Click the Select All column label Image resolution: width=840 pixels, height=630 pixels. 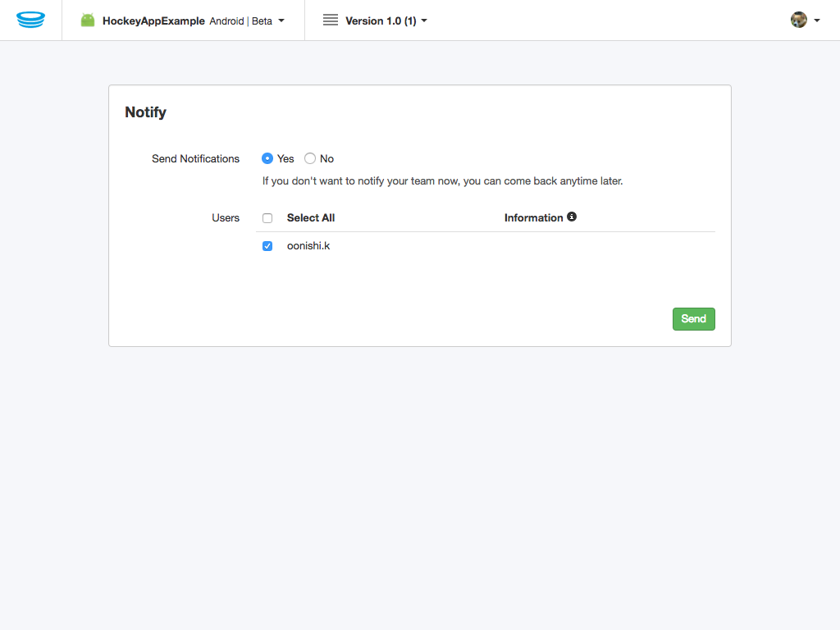[310, 217]
